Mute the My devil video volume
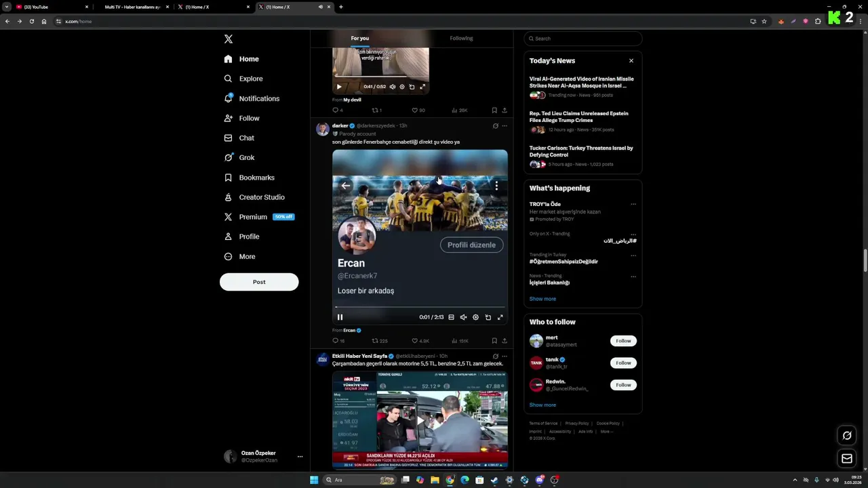This screenshot has height=488, width=868. pos(392,87)
